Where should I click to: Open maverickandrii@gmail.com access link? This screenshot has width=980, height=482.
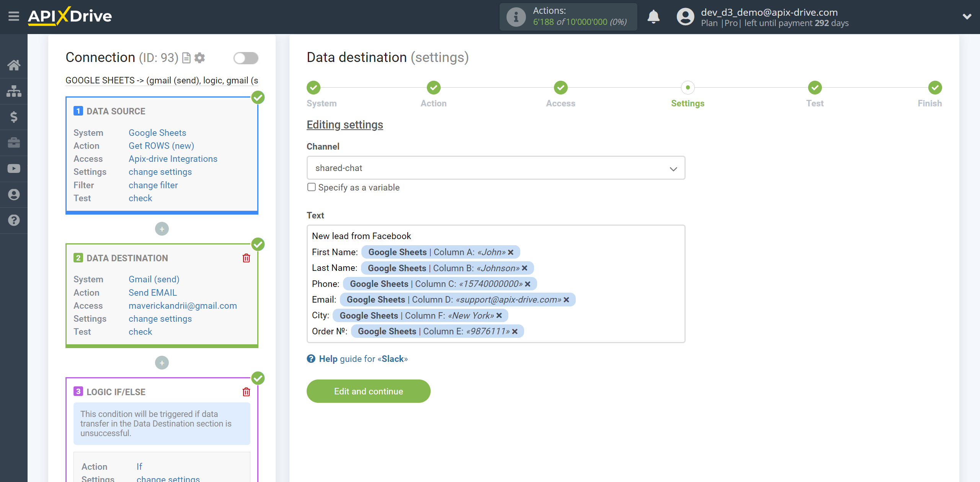183,306
